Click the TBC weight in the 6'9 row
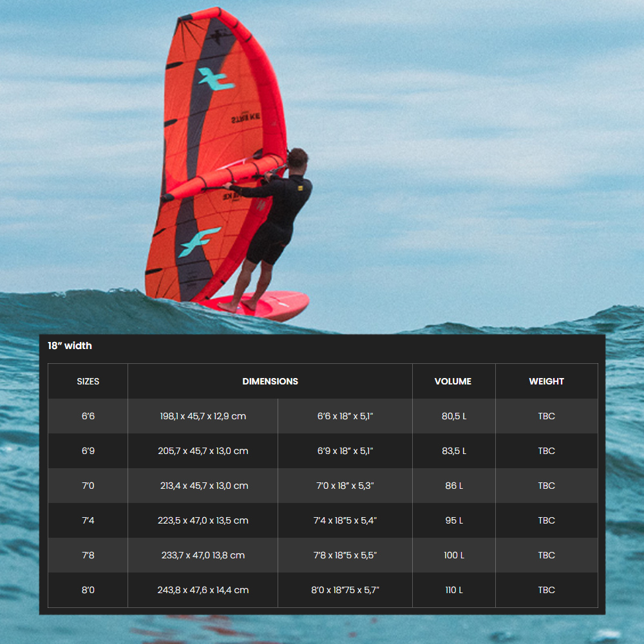Image resolution: width=644 pixels, height=644 pixels. tap(547, 451)
